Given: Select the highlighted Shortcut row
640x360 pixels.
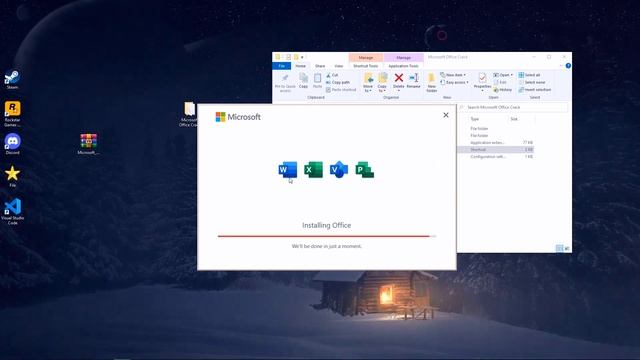Looking at the screenshot, I should (496, 150).
